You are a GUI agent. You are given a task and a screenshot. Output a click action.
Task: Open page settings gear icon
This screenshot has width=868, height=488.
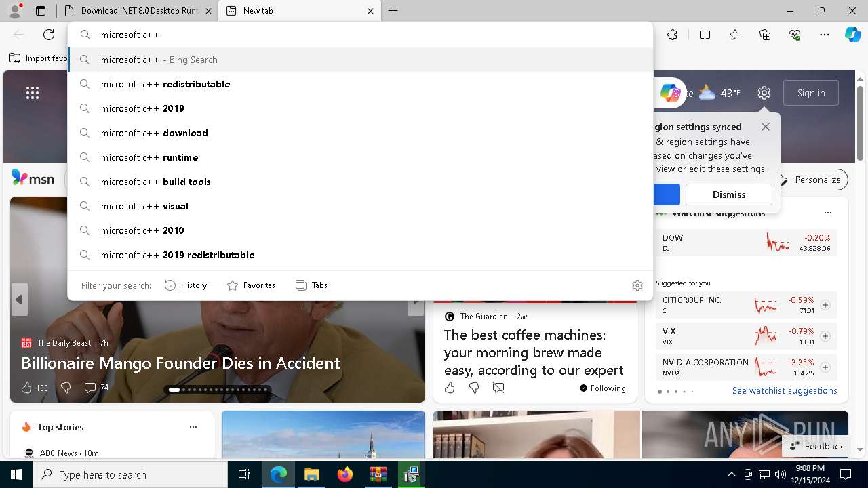(764, 93)
